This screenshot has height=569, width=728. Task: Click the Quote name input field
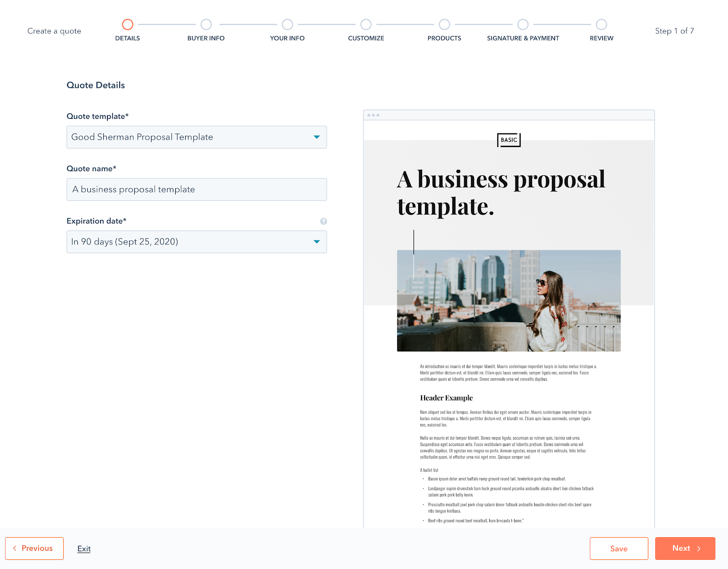(197, 189)
